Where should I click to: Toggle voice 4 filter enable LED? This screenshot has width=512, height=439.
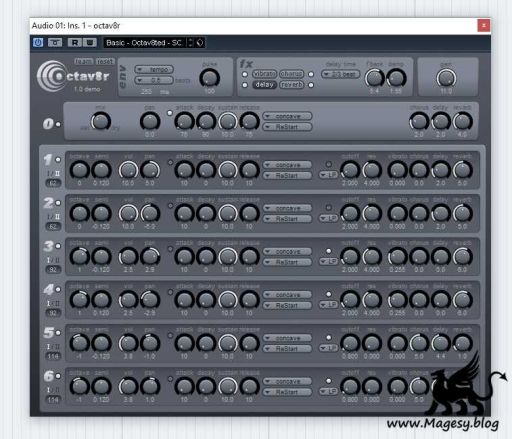[328, 294]
